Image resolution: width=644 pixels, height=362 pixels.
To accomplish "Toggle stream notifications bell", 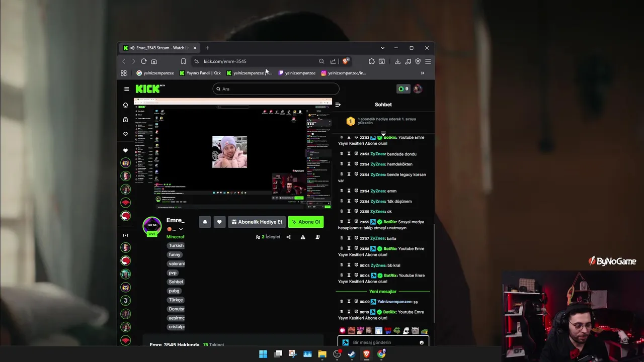I will point(205,222).
